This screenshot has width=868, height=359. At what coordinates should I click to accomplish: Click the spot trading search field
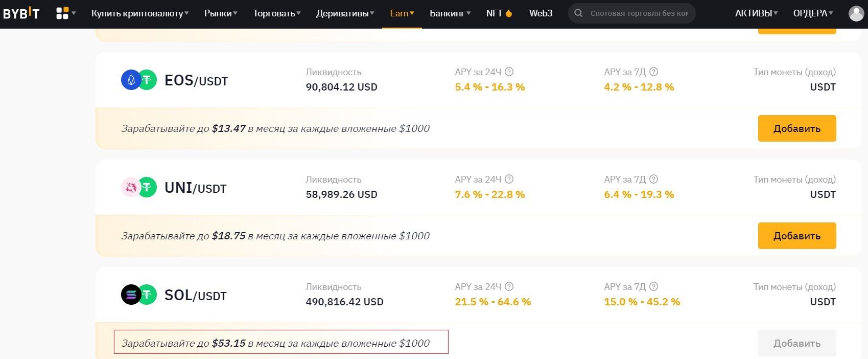[x=639, y=13]
